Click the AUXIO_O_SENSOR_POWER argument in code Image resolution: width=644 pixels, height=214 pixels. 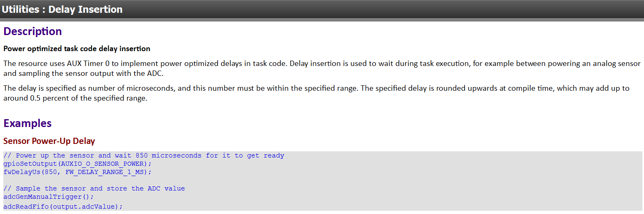pos(102,164)
